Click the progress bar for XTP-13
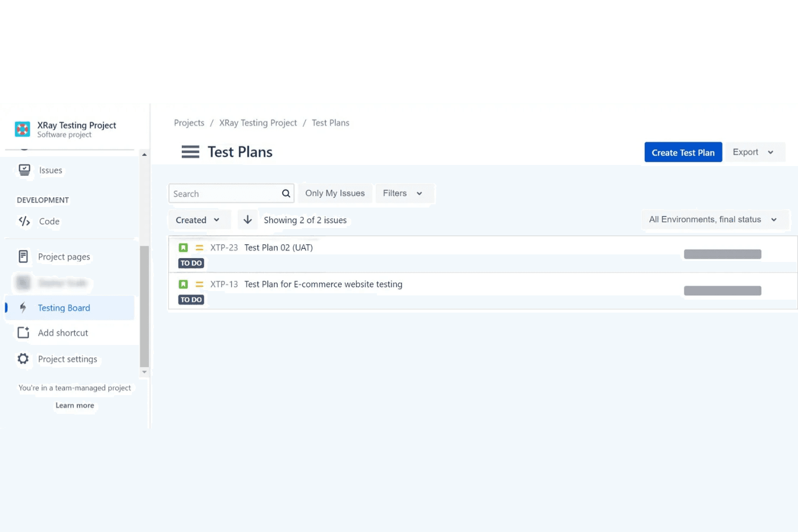This screenshot has height=532, width=798. point(723,291)
